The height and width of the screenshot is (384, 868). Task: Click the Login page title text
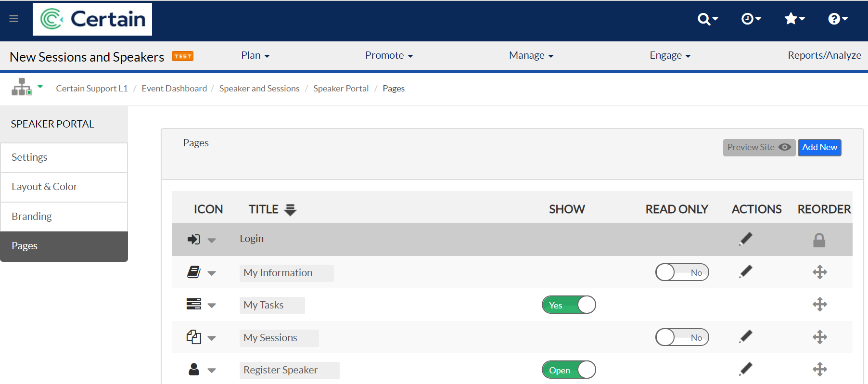pyautogui.click(x=252, y=239)
